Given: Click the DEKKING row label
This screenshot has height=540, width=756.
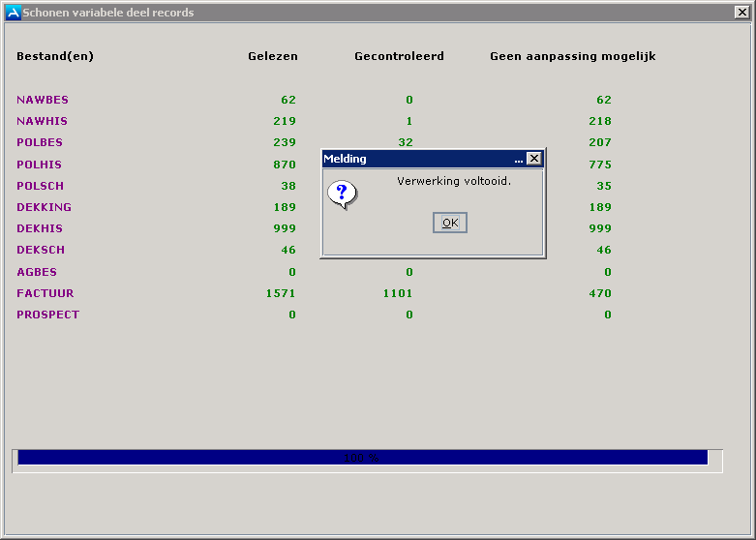Looking at the screenshot, I should coord(45,207).
